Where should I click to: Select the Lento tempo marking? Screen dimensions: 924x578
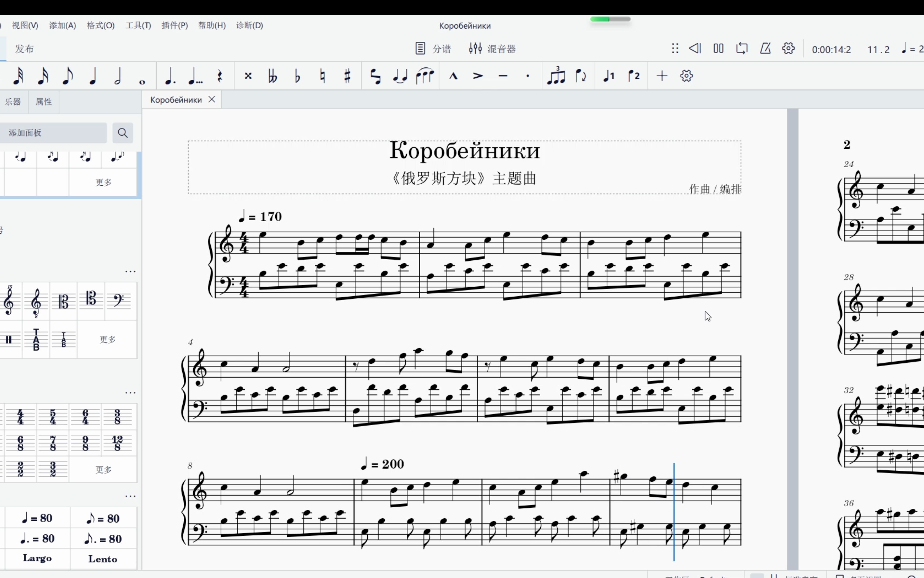103,558
